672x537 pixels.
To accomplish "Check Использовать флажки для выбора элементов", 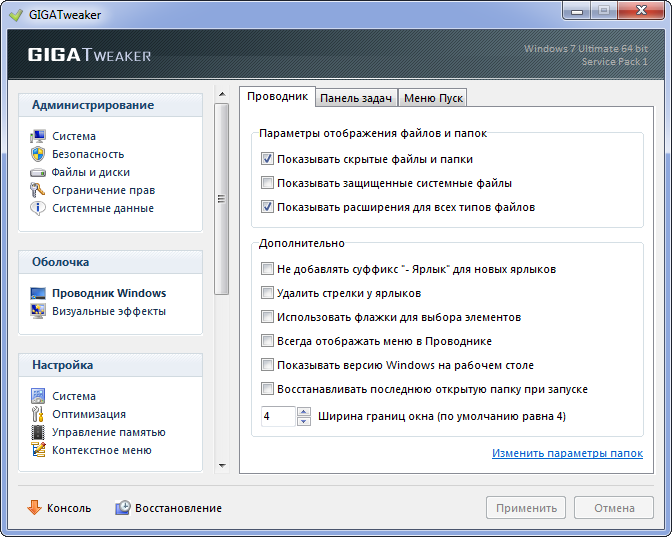I will click(x=267, y=317).
